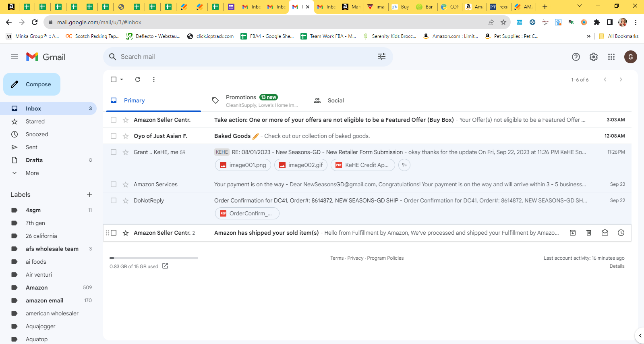Check the Amazon has shipped email checkbox
This screenshot has width=644, height=344.
(x=114, y=233)
